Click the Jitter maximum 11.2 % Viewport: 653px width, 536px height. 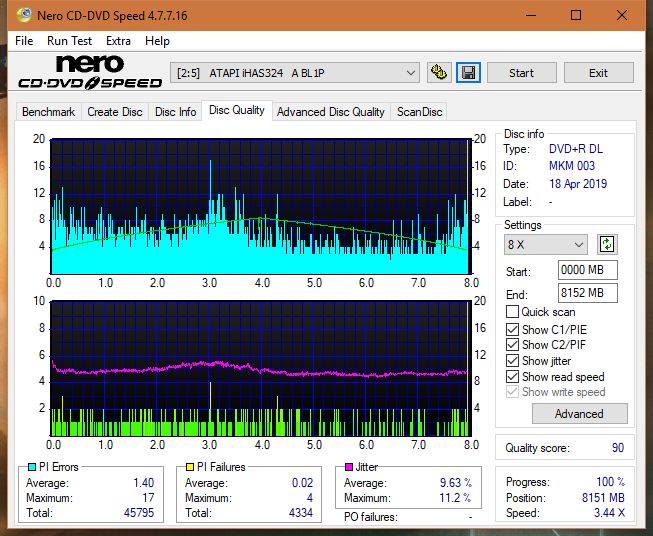[455, 498]
